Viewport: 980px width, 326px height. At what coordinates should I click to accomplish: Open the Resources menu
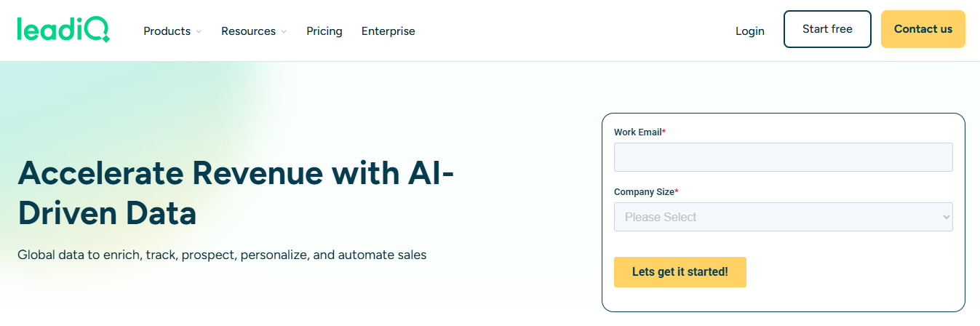coord(254,31)
